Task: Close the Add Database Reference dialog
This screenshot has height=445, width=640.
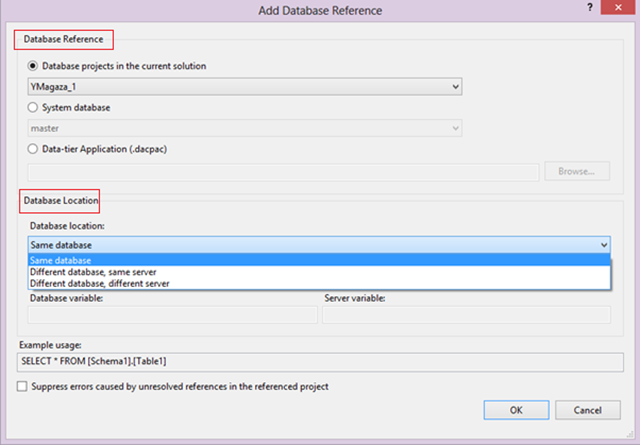Action: click(x=618, y=7)
